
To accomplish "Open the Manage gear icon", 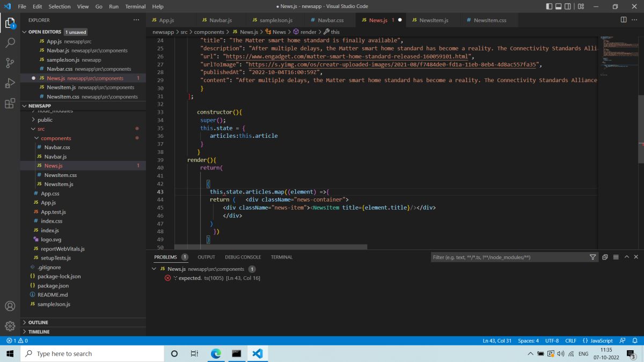I will tap(10, 326).
